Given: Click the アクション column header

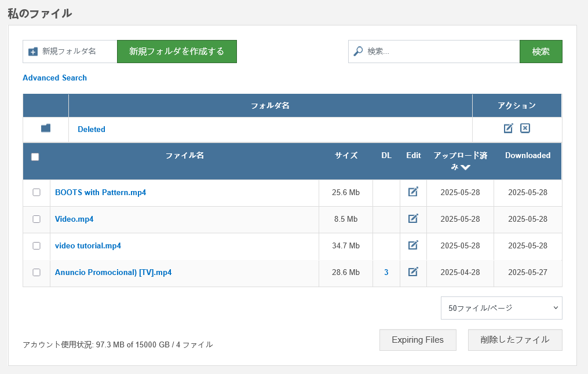Looking at the screenshot, I should [517, 105].
